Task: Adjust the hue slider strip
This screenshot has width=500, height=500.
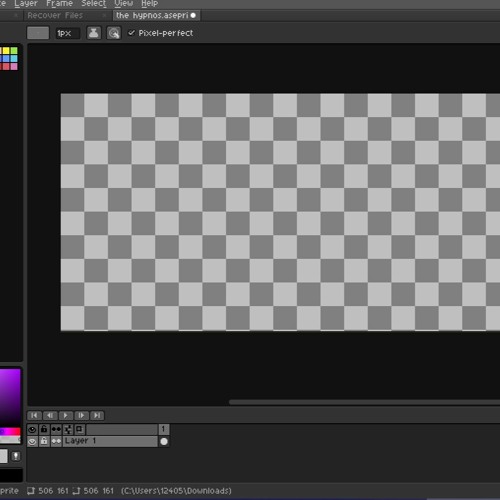Action: (x=10, y=432)
